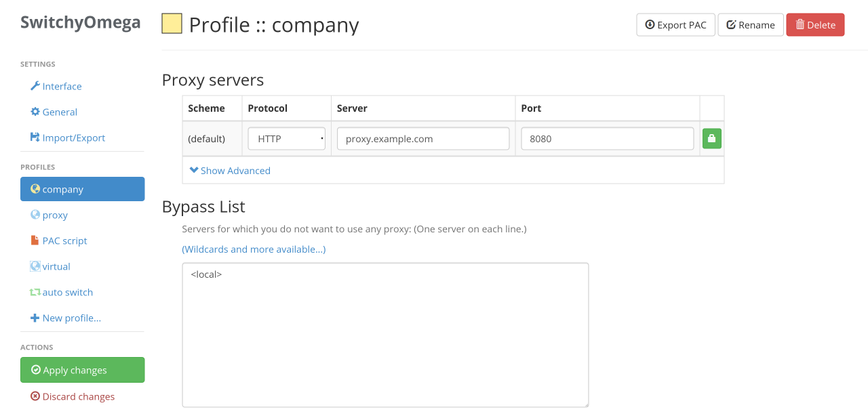Click the Rename button
868x420 pixels.
click(x=750, y=24)
